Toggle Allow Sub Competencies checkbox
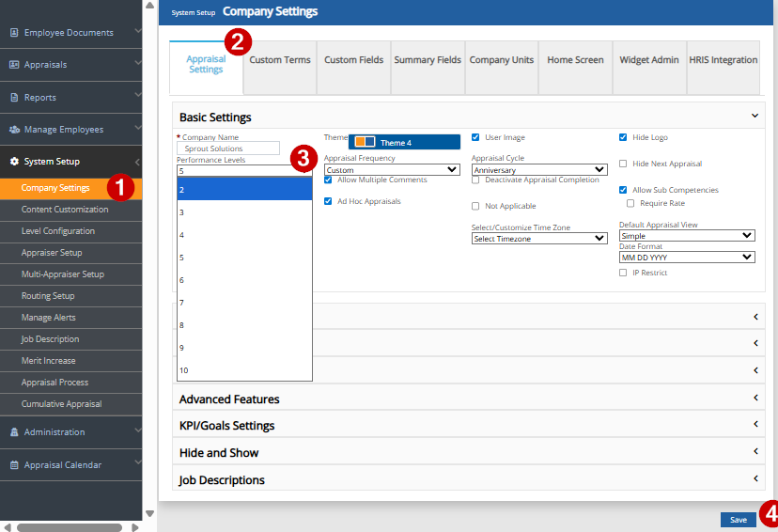This screenshot has height=532, width=778. (x=624, y=190)
